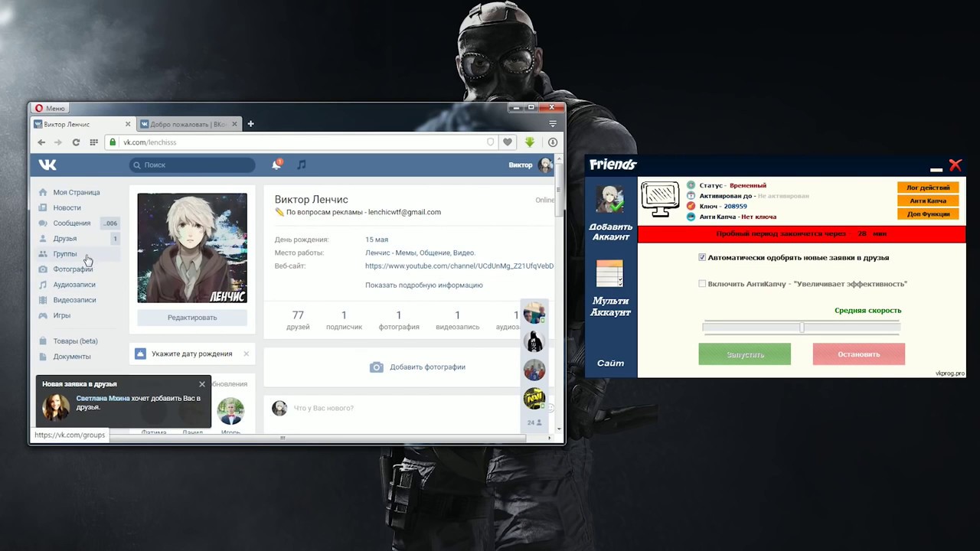The image size is (980, 551).
Task: Open Моя Страница in VK sidebar
Action: pos(77,192)
